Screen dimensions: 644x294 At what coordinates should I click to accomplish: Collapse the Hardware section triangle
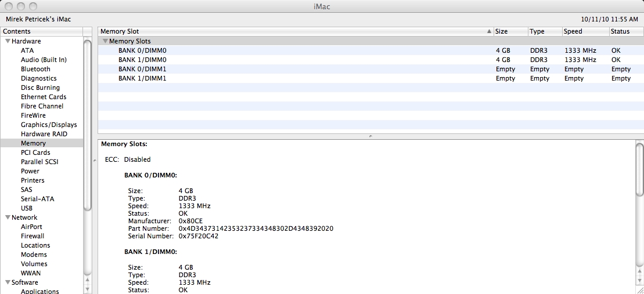point(8,41)
